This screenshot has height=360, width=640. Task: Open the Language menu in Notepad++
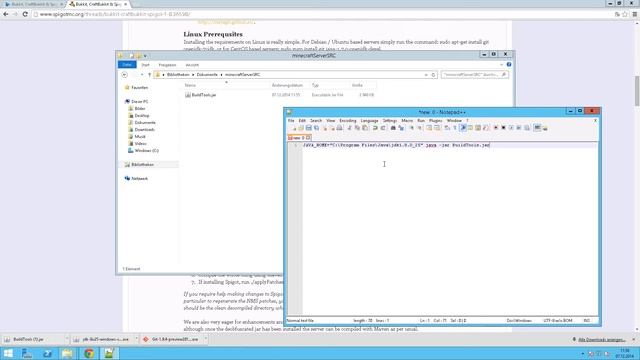click(369, 121)
